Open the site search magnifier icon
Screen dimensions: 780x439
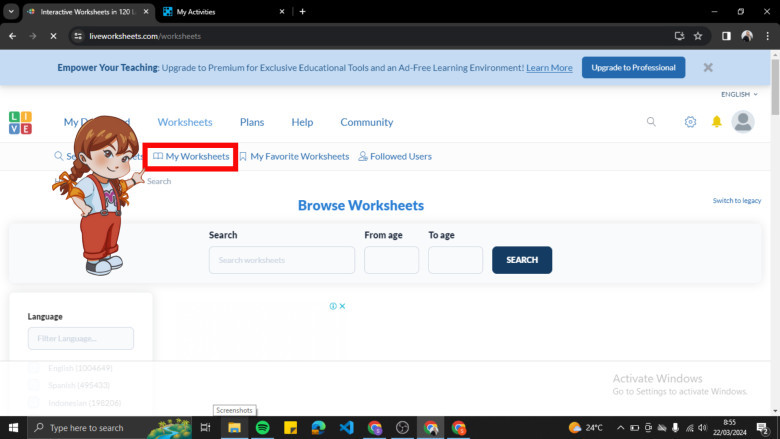(x=651, y=122)
